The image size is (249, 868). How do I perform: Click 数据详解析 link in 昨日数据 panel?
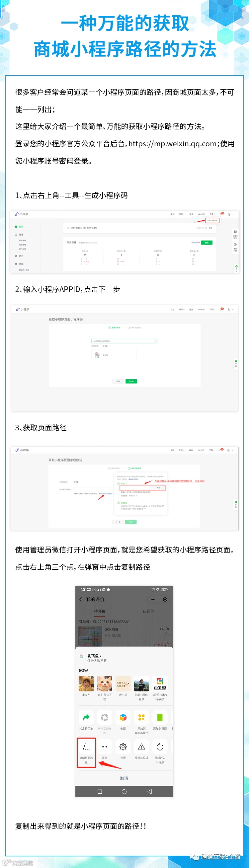tap(196, 242)
